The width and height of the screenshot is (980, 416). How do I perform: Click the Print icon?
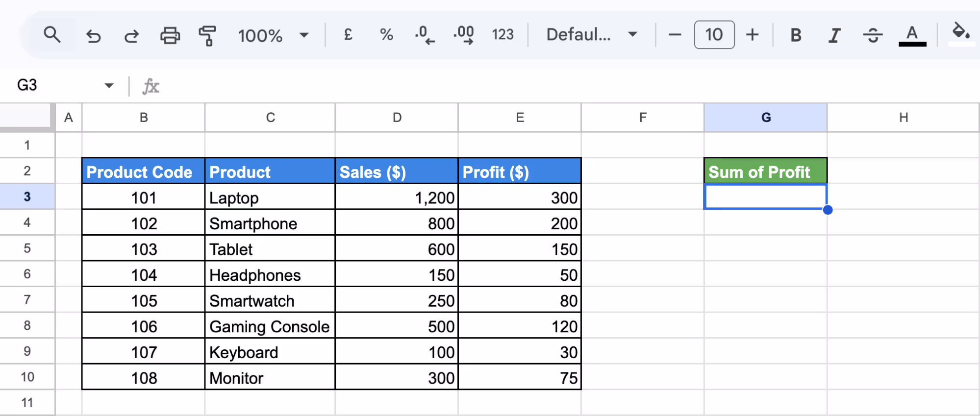pos(170,35)
